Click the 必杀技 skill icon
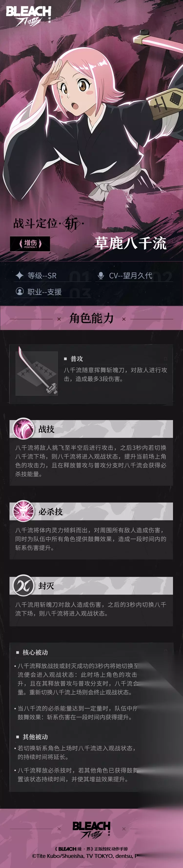 23,511
